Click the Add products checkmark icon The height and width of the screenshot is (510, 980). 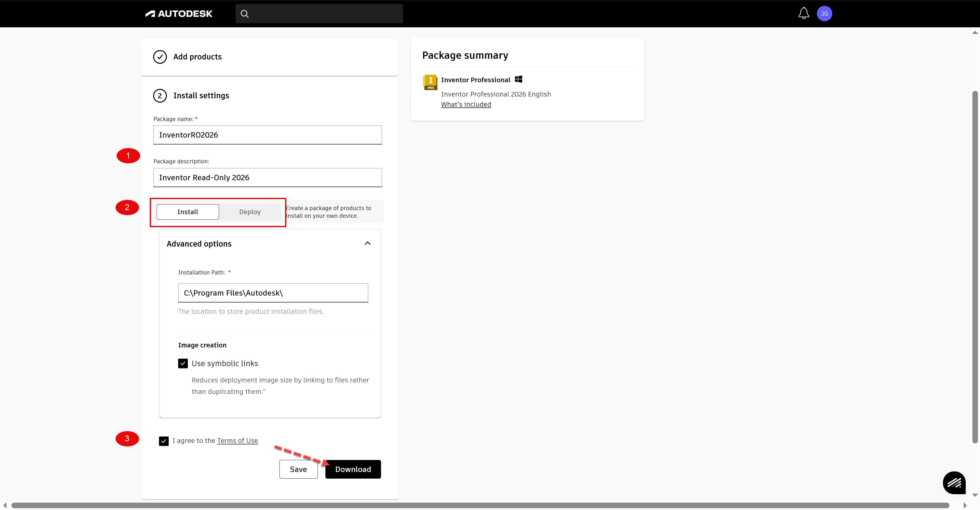click(x=160, y=57)
